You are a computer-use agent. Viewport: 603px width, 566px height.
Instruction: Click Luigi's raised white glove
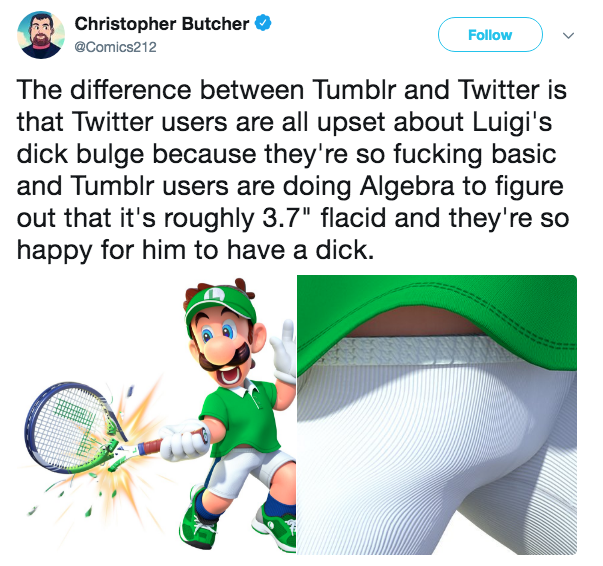pos(283,352)
